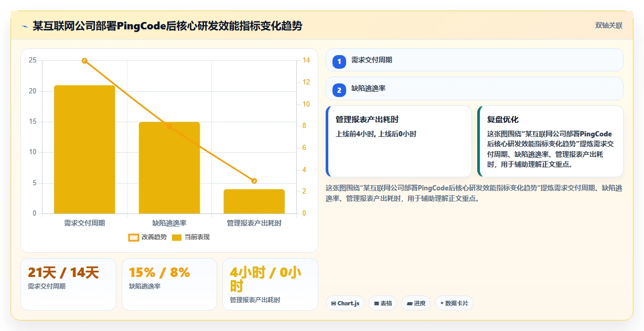Toggle the 改善趋势 legend entry

(147, 237)
